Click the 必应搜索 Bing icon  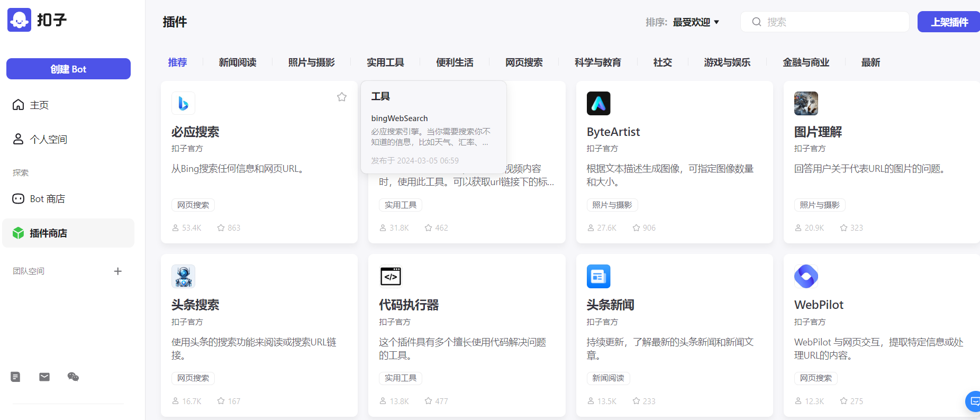pos(183,103)
